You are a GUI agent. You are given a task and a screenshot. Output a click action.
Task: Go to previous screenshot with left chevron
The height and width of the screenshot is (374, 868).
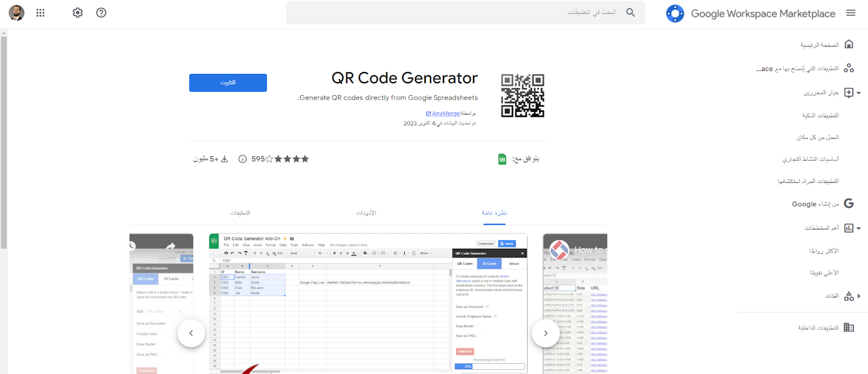pyautogui.click(x=191, y=333)
